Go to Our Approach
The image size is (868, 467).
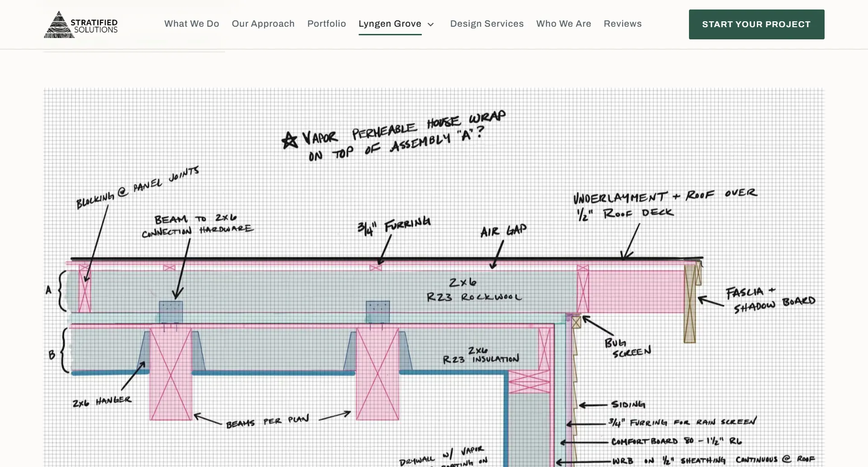coord(263,24)
